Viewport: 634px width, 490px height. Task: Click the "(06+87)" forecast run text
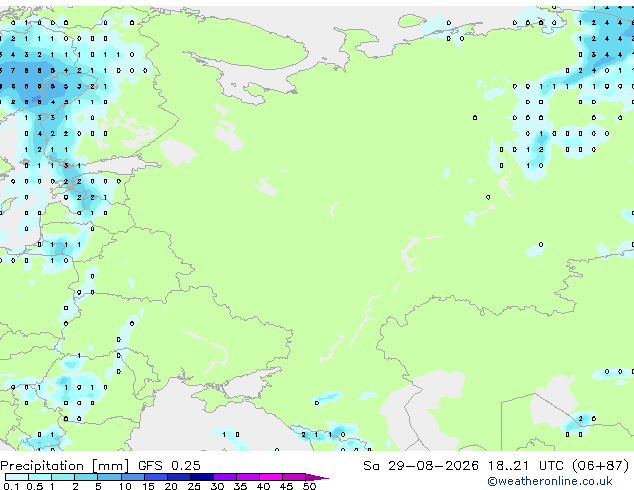point(601,466)
